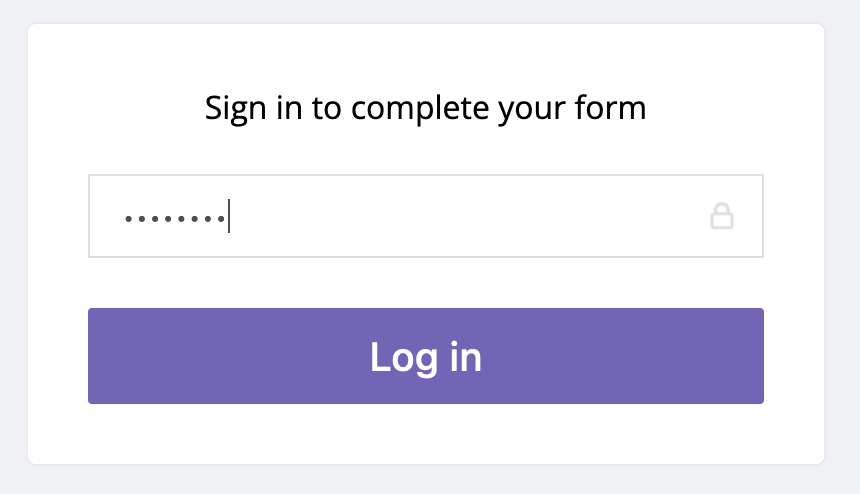
Task: Submit the form with Log in
Action: [425, 356]
